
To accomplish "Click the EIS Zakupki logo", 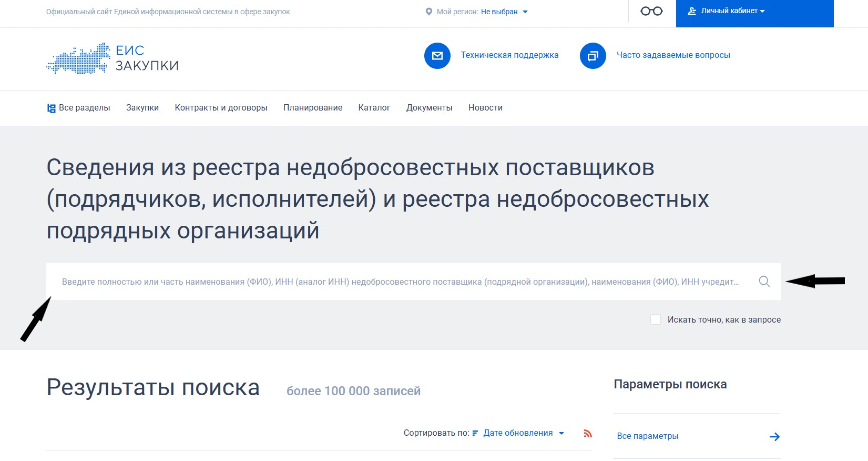I will (x=113, y=58).
